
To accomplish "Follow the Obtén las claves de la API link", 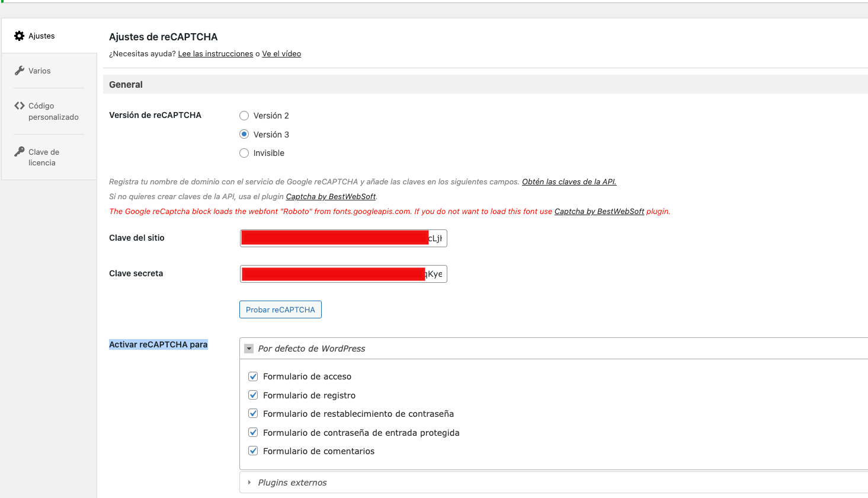I will click(x=569, y=182).
